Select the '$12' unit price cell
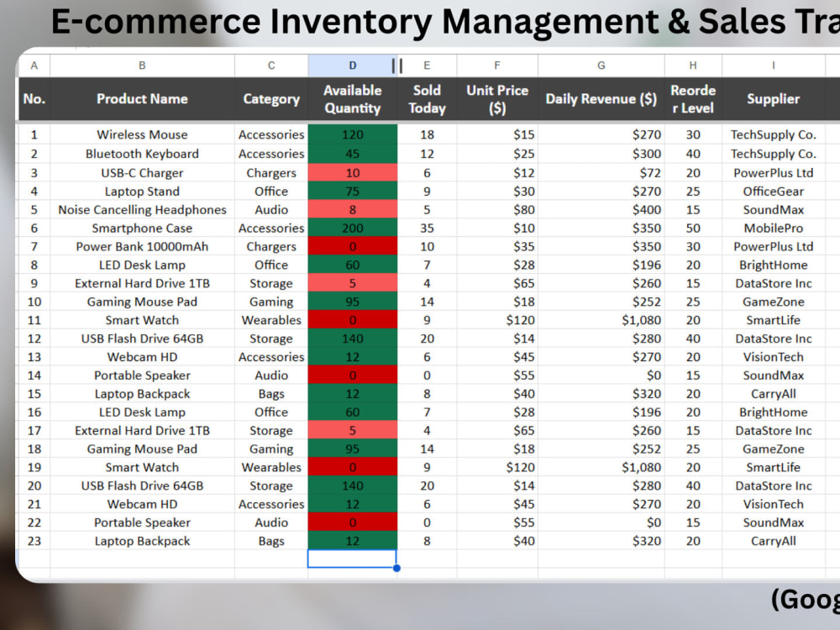The width and height of the screenshot is (840, 630). point(497,173)
